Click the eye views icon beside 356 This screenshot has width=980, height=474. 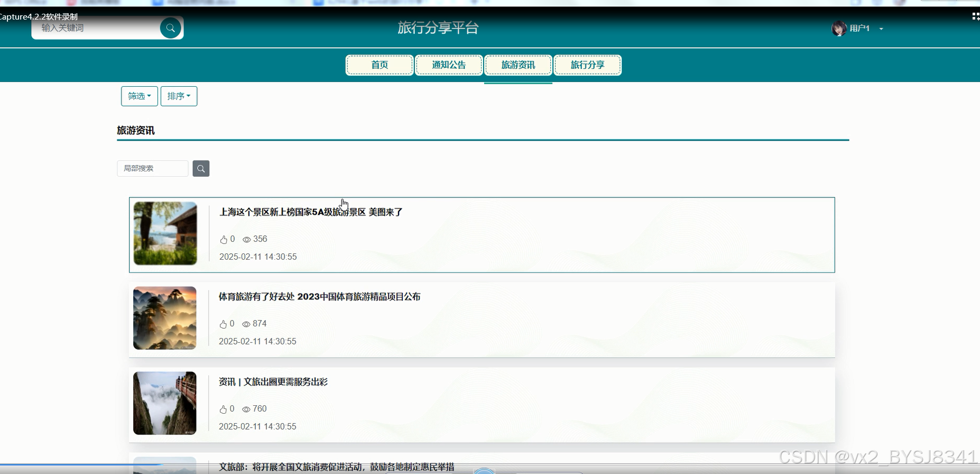[246, 240]
